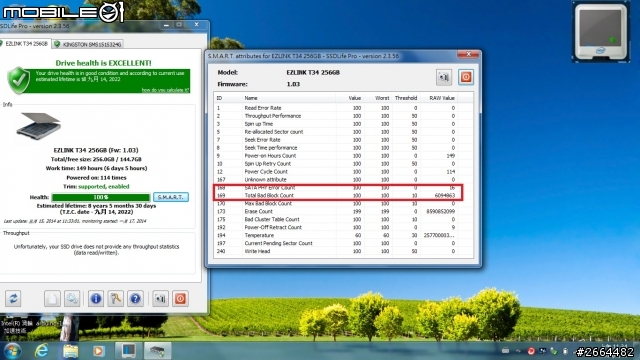Click the S.M.A.R.T. details icon in SSDLife bottom toolbar
The height and width of the screenshot is (360, 640).
click(160, 298)
